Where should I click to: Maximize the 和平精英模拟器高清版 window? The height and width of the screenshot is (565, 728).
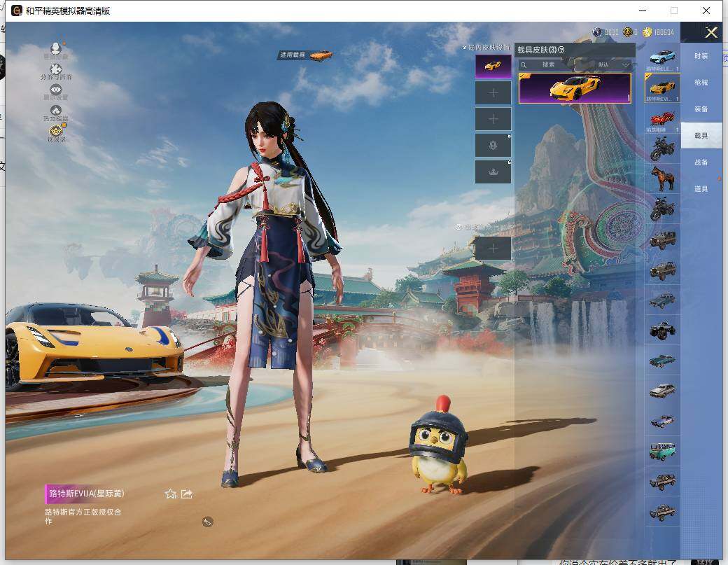[674, 11]
